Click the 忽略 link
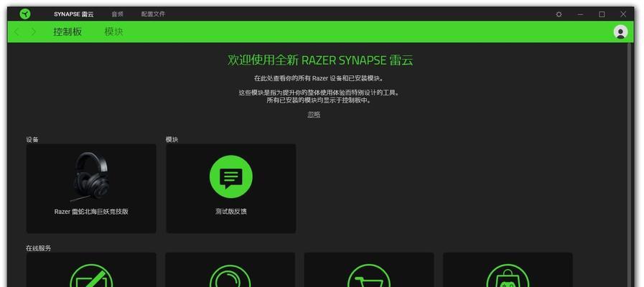Viewport: 644px width, 287px height. 314,115
